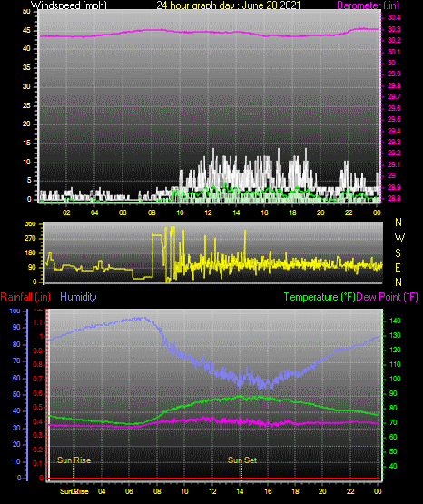423x504 pixels.
Task: Click hour label 22 on the windspeed graph
Action: (349, 212)
